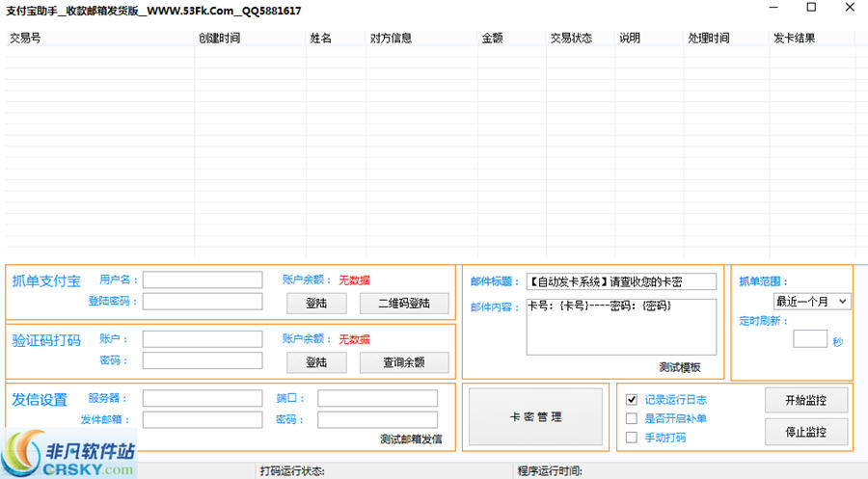The width and height of the screenshot is (868, 479).
Task: Focus the 登陆密码 input field
Action: 203,302
